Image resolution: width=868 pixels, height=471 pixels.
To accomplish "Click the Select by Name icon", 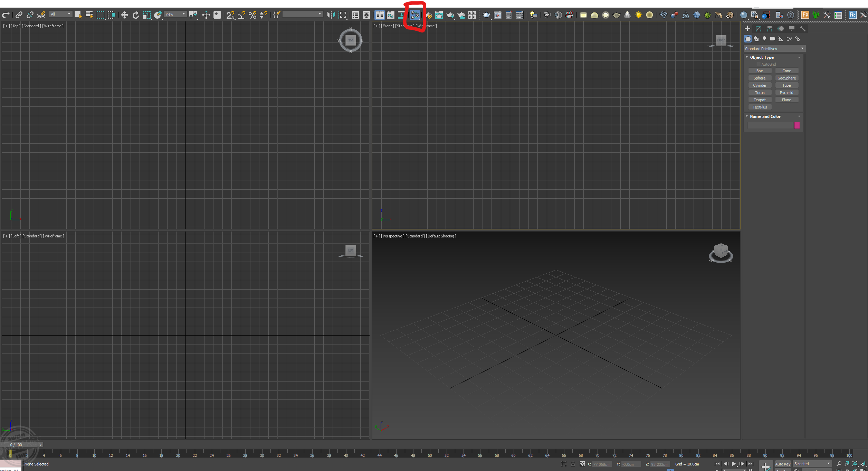I will coord(89,15).
